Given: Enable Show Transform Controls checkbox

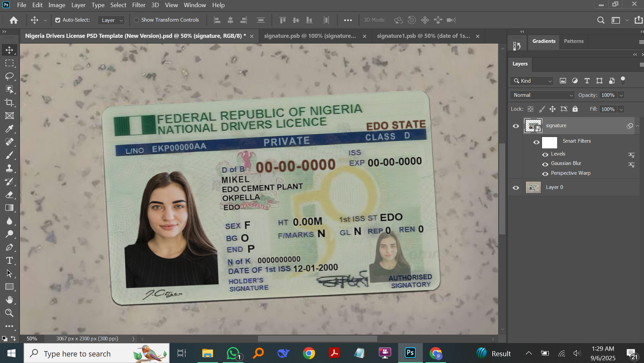Looking at the screenshot, I should (136, 20).
